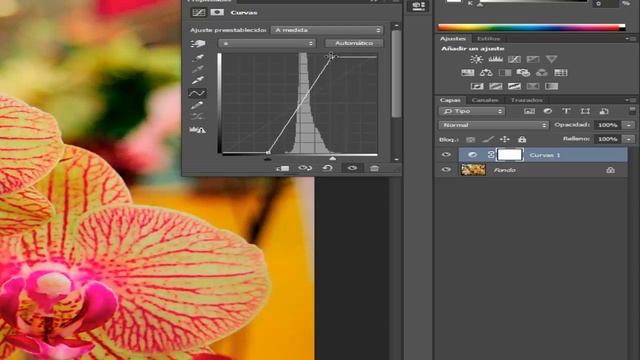Add a Vibrance adjustment
This screenshot has width=640, height=360.
[551, 59]
